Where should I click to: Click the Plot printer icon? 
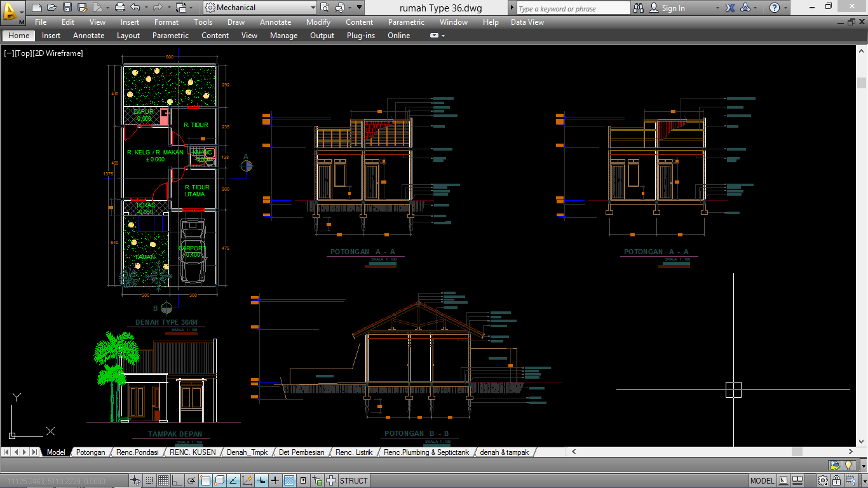119,8
